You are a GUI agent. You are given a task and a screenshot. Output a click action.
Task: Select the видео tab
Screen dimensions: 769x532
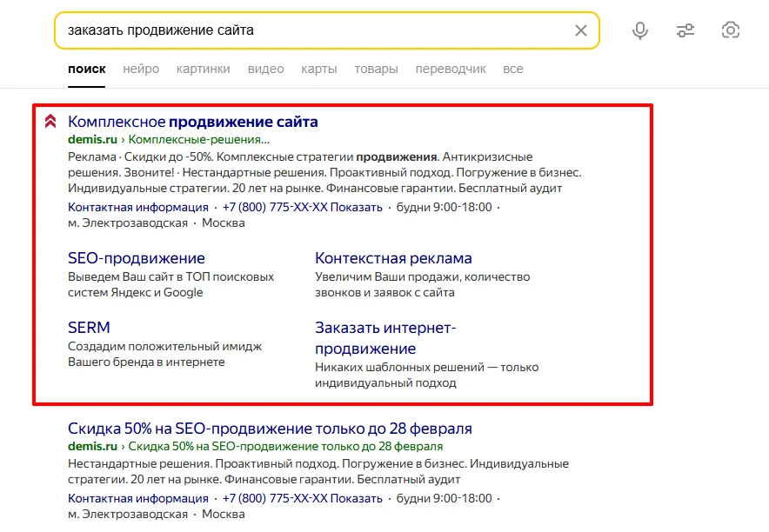[265, 69]
